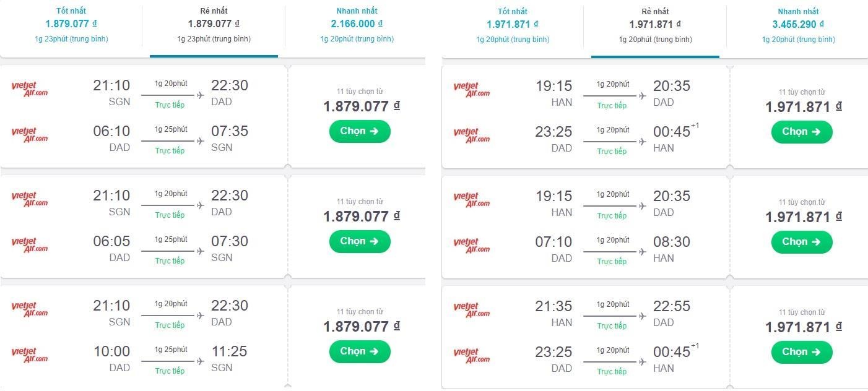Image resolution: width=868 pixels, height=391 pixels.
Task: Click Vietjet Air logo beside 06:10 DAD departure
Action: 30,135
